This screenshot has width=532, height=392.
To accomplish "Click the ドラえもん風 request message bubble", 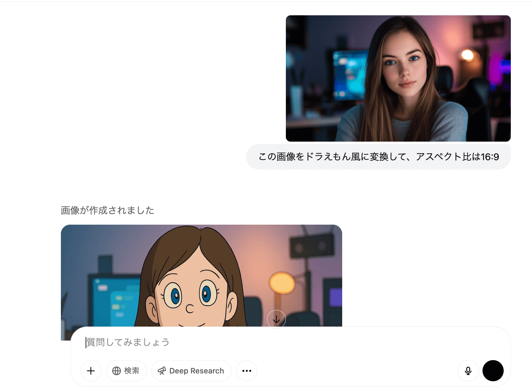I will click(x=378, y=157).
